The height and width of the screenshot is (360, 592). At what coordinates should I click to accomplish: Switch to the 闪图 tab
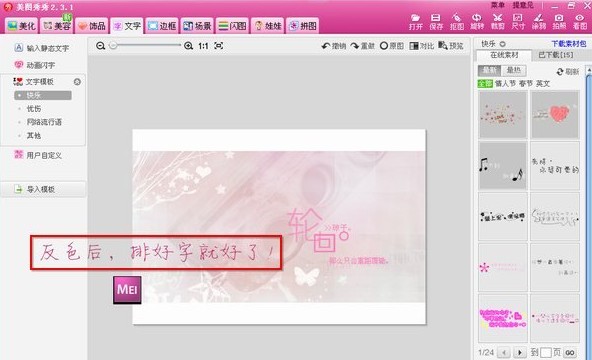[x=232, y=26]
